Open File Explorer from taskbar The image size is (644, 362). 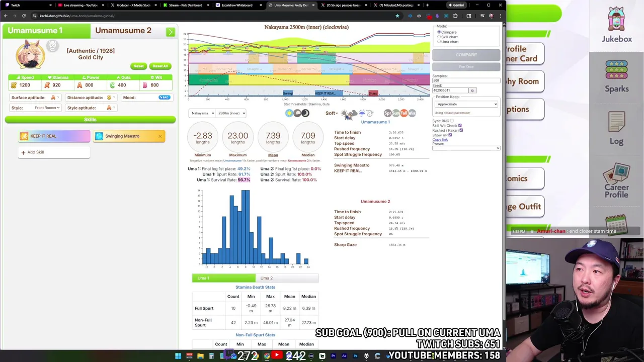coord(200,356)
